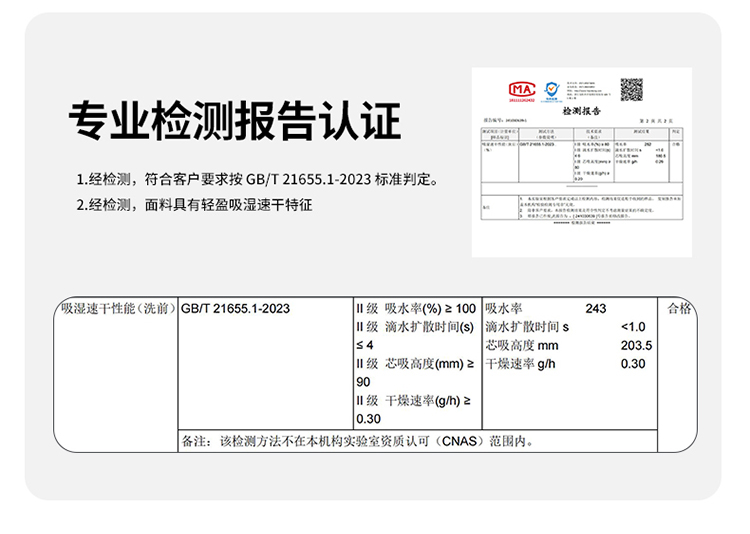Click the QR code on the report
This screenshot has height=534, width=750.
631,89
